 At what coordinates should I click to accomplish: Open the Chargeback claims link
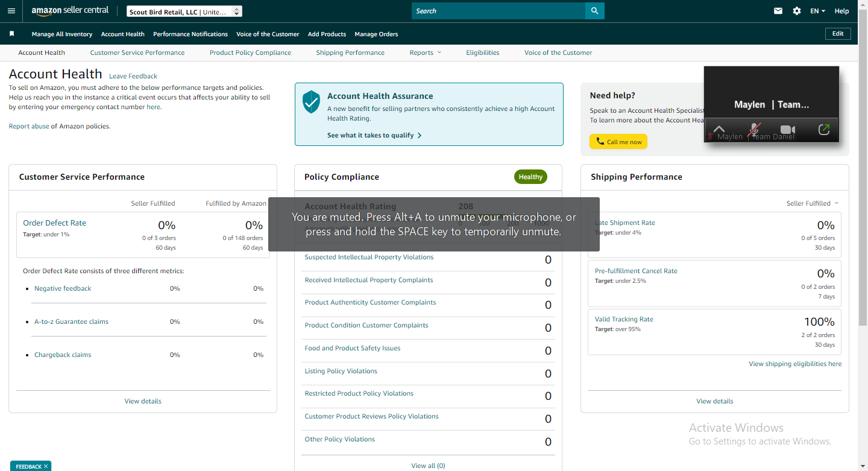tap(63, 355)
